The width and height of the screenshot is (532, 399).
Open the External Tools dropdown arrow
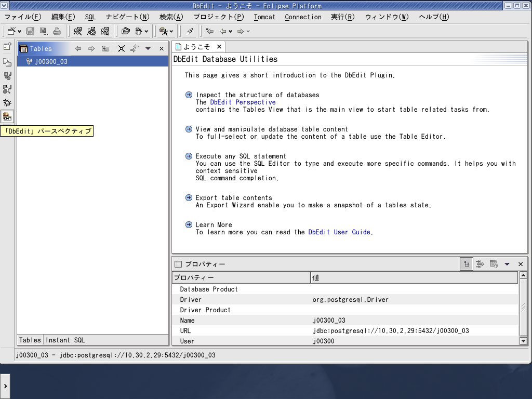(x=171, y=32)
